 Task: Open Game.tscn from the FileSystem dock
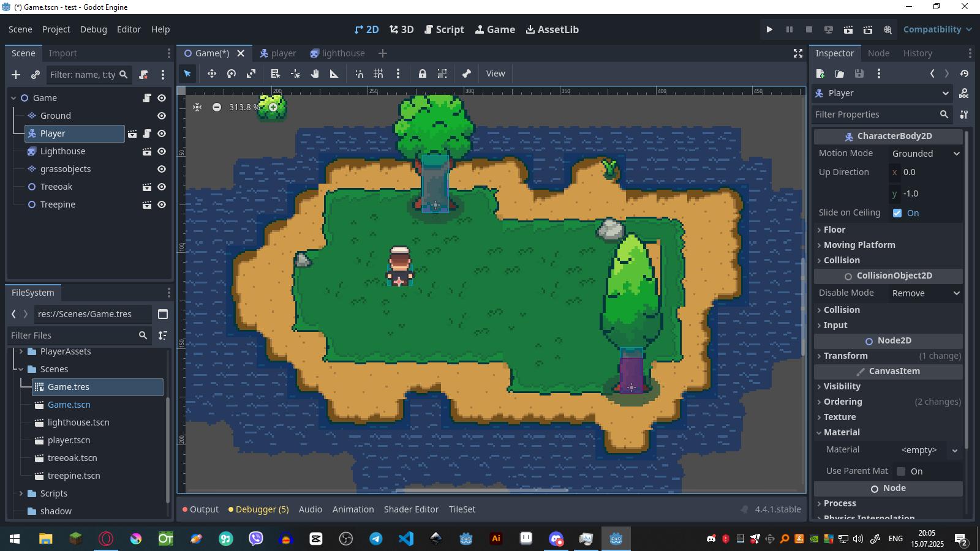(69, 405)
